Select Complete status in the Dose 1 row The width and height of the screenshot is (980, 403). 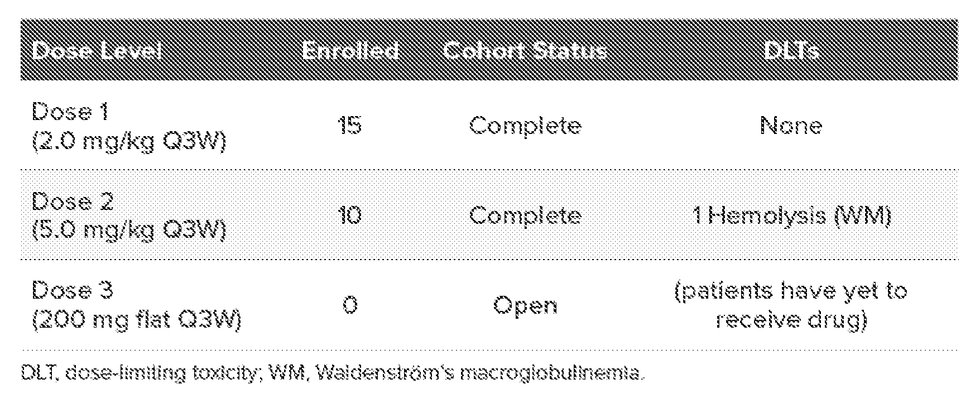tap(525, 126)
